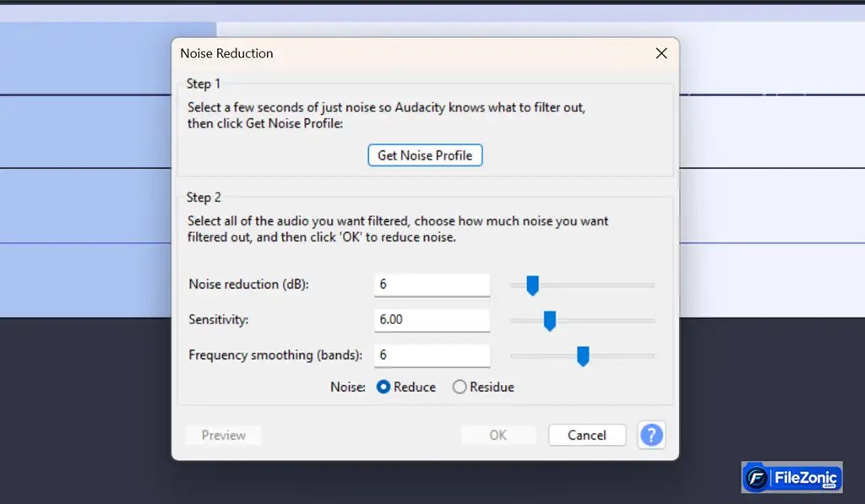Click the Sensitivity slider handle
The width and height of the screenshot is (865, 504).
click(x=549, y=321)
